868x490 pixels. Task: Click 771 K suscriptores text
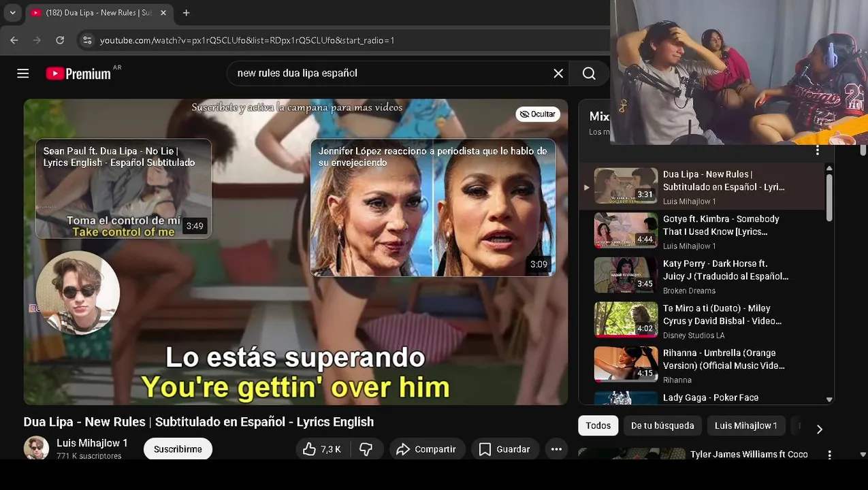pos(89,456)
